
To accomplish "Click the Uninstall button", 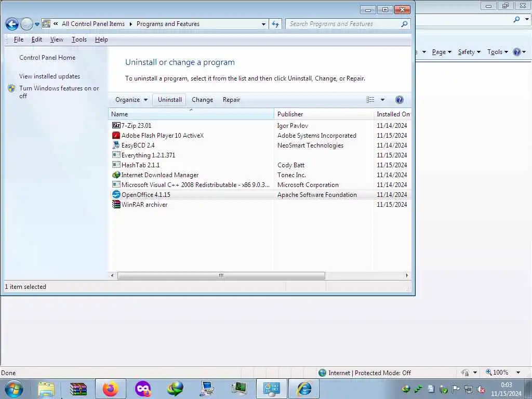I will (x=170, y=100).
